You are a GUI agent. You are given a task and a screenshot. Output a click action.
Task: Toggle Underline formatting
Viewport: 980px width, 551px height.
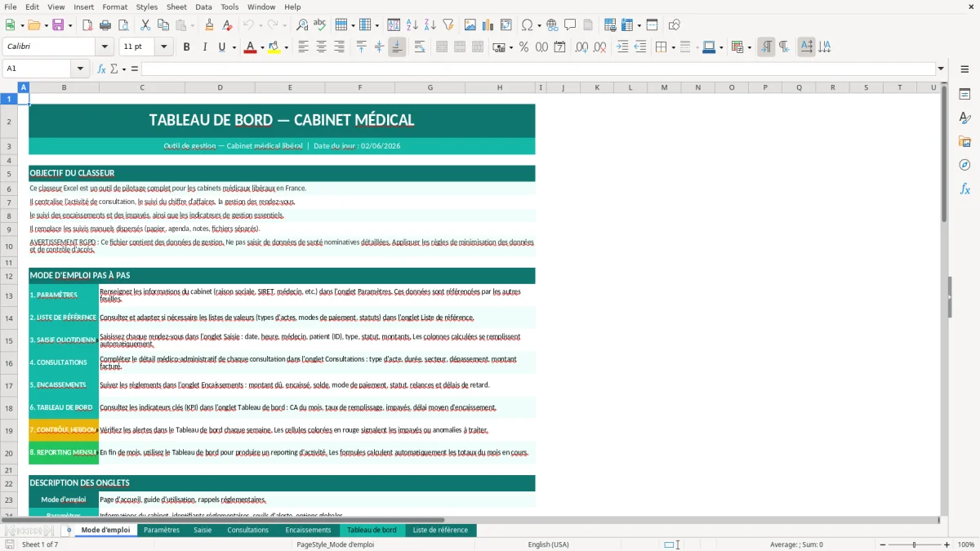[221, 47]
